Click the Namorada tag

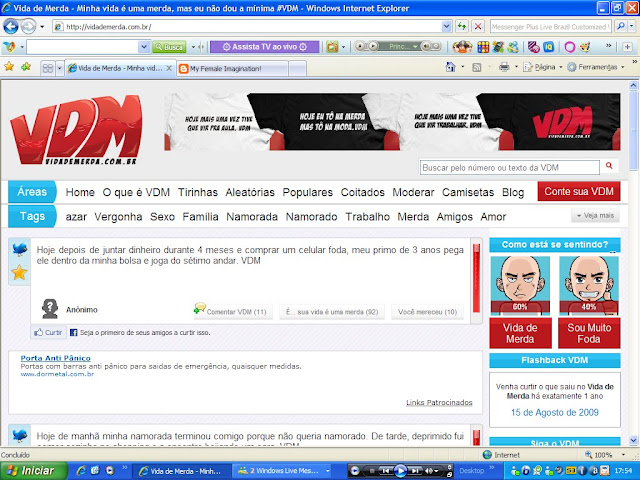click(x=252, y=217)
